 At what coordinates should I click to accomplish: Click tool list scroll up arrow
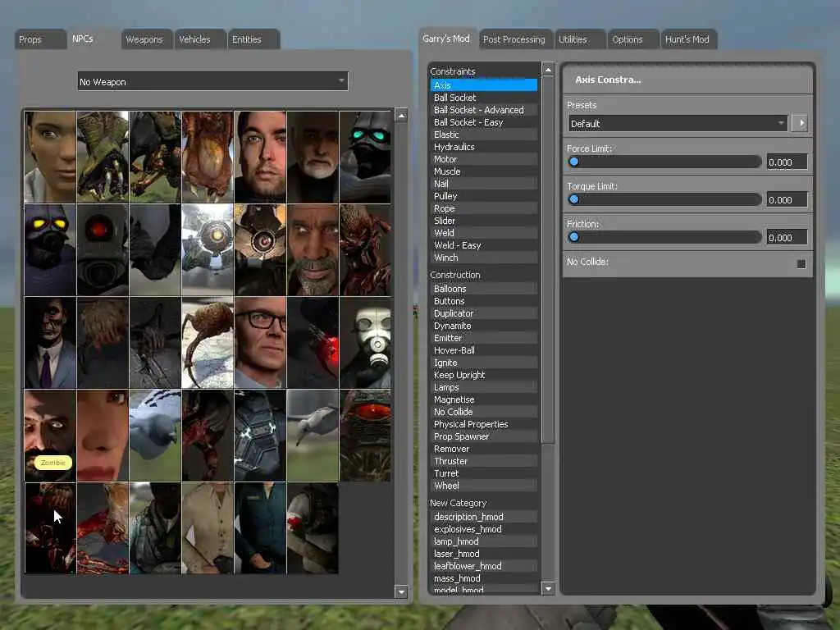click(547, 69)
